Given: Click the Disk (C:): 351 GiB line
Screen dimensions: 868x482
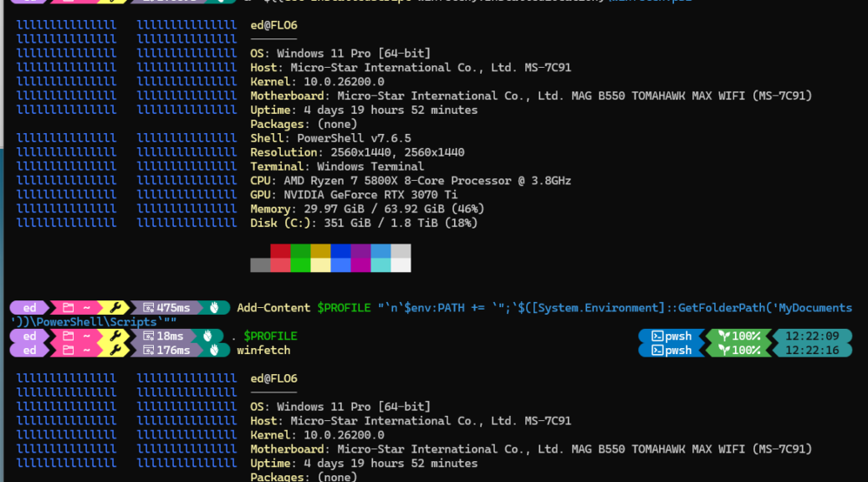Looking at the screenshot, I should tap(364, 223).
